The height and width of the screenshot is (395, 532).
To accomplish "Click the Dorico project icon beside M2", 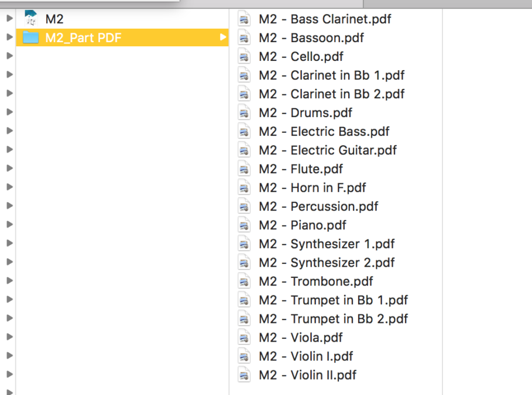I will tap(30, 18).
